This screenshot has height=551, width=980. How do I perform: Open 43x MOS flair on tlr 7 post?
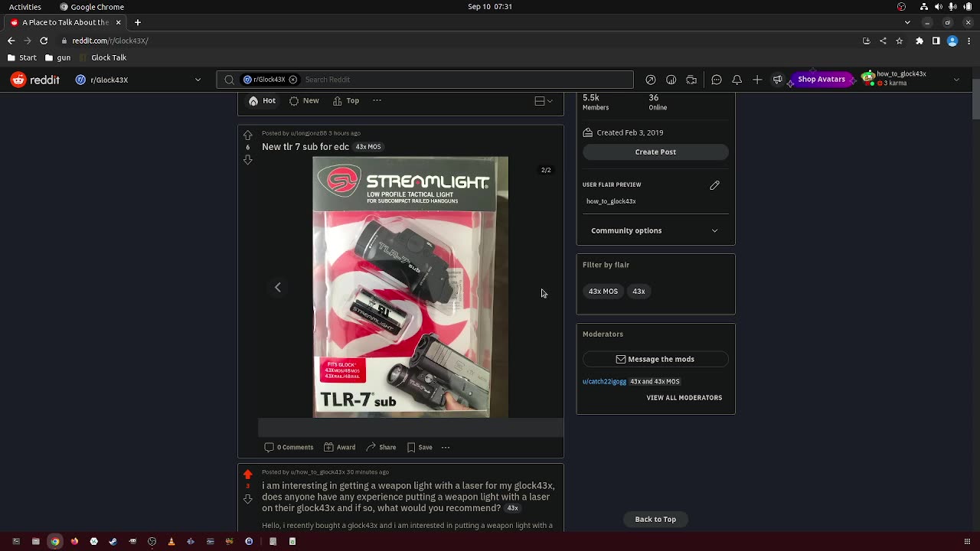pos(368,147)
